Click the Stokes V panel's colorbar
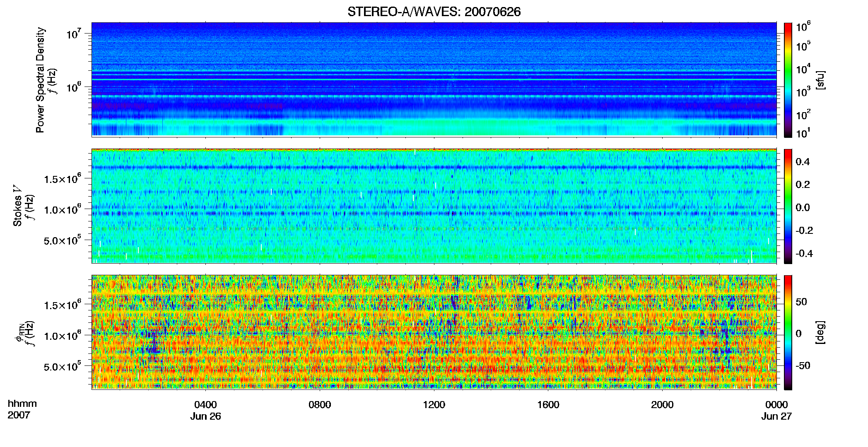This screenshot has height=447, width=868. pyautogui.click(x=788, y=206)
